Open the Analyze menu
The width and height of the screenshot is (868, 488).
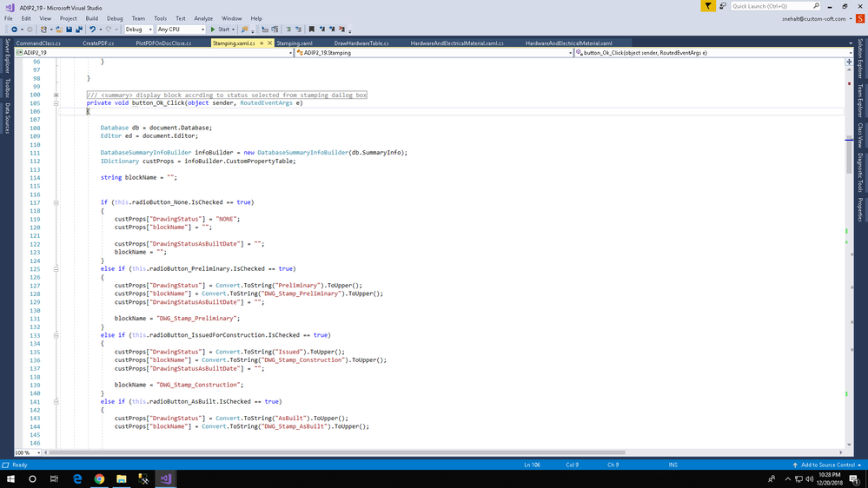(x=203, y=18)
